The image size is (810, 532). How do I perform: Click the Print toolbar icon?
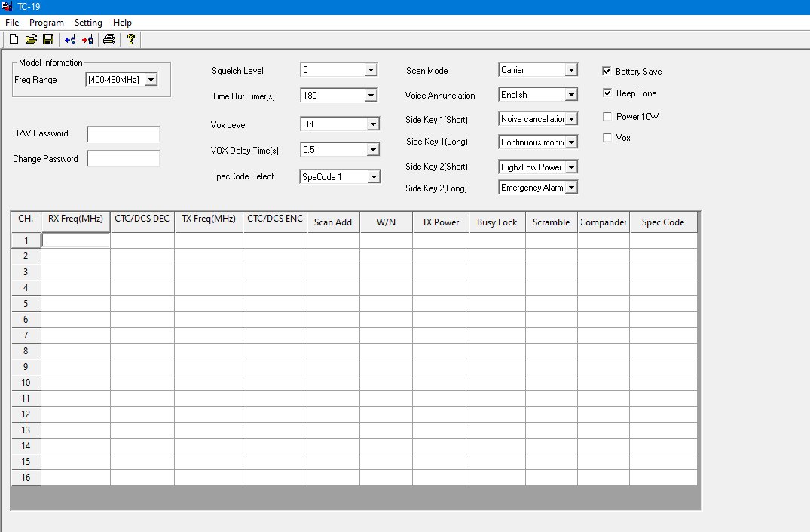pyautogui.click(x=109, y=39)
